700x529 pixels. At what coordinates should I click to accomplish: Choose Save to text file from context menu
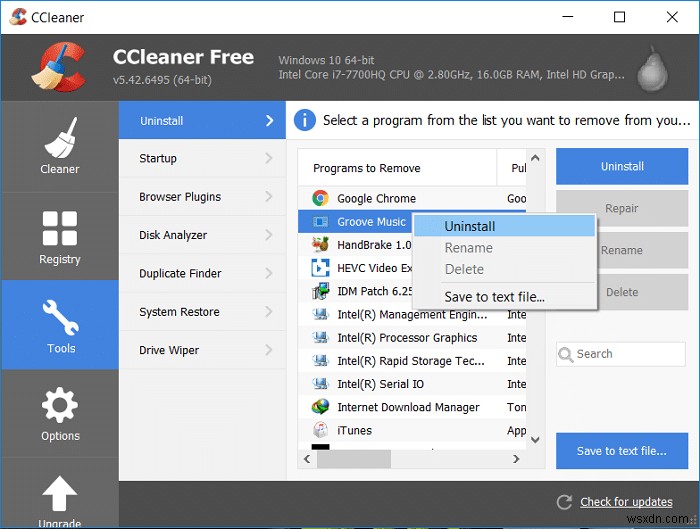(504, 297)
